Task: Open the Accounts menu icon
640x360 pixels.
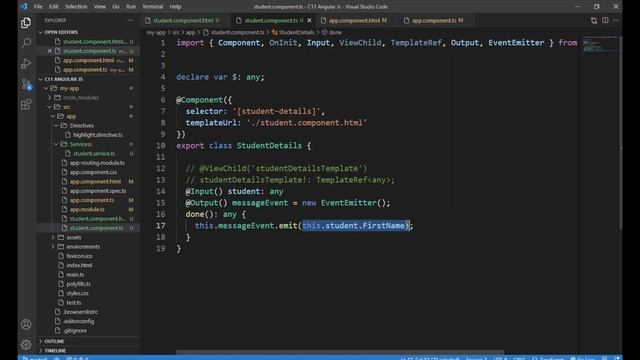Action: click(26, 324)
